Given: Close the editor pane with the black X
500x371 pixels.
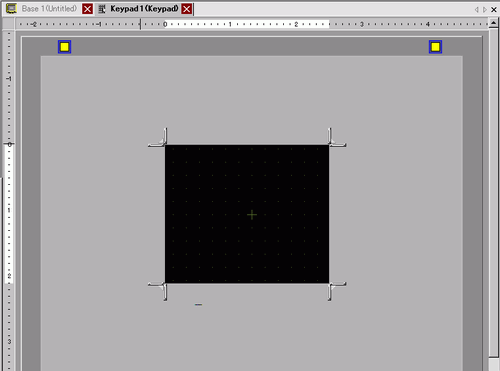Looking at the screenshot, I should tap(494, 10).
